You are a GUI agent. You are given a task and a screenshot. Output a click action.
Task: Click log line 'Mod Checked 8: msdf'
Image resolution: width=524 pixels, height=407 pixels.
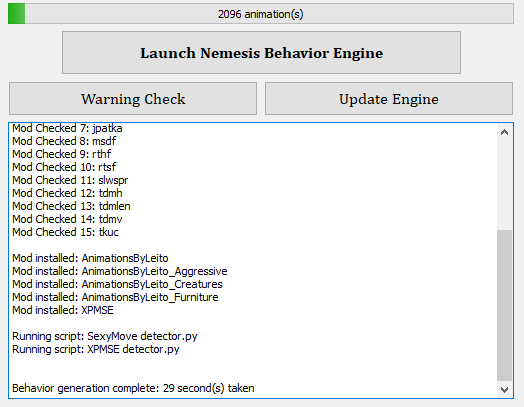(x=64, y=141)
